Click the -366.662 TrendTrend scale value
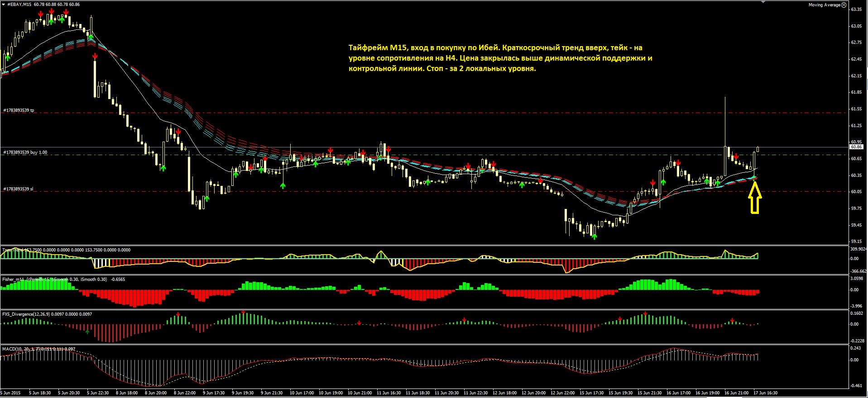The image size is (868, 398). (x=858, y=271)
